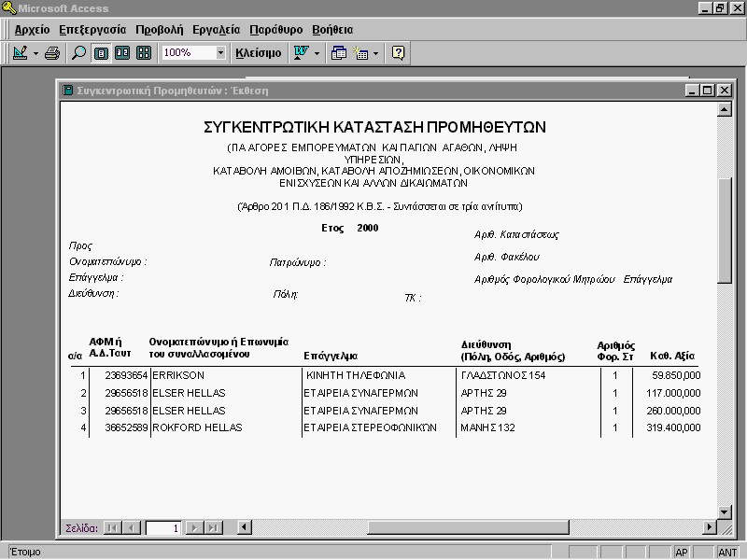Click the 319.400,000 value
The image size is (747, 560).
click(673, 427)
